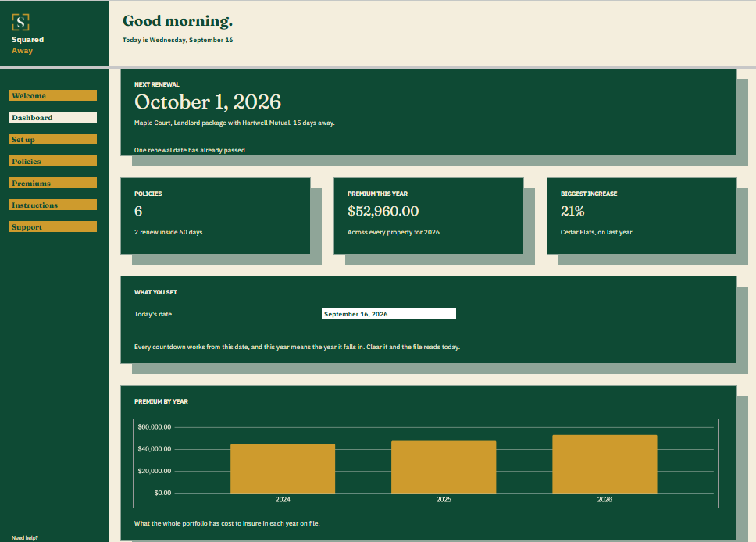
Task: Click the 2024 year axis label
Action: (283, 500)
